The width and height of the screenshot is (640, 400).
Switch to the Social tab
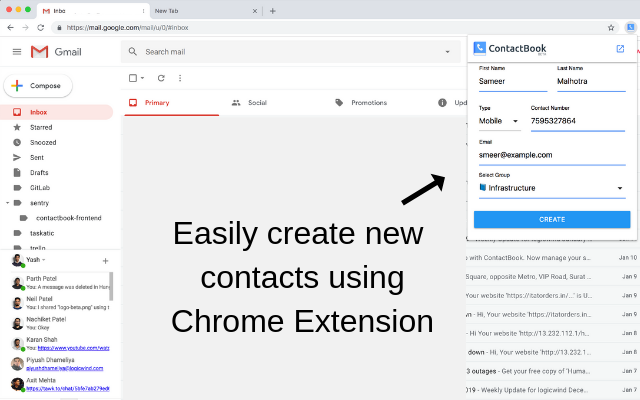249,103
